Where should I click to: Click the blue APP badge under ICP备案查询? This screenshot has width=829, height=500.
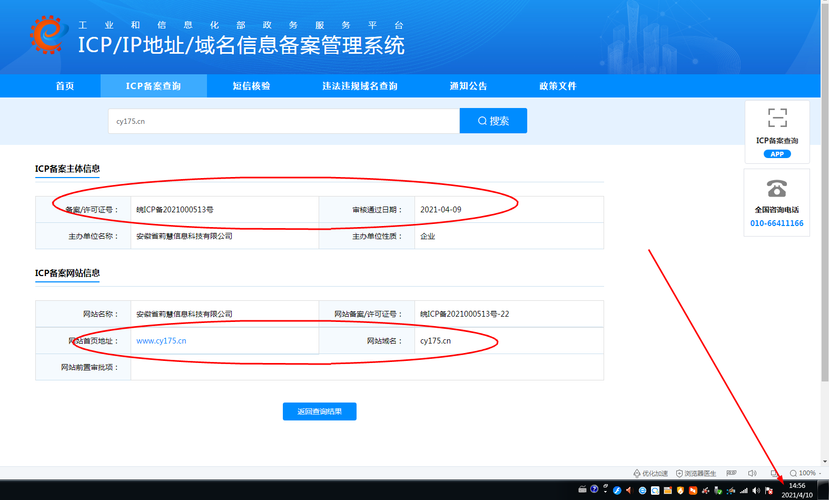pyautogui.click(x=777, y=154)
